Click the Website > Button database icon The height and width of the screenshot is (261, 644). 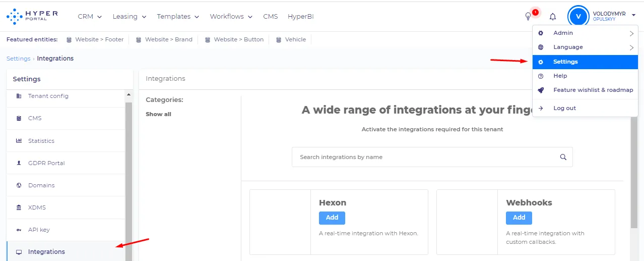pos(208,39)
